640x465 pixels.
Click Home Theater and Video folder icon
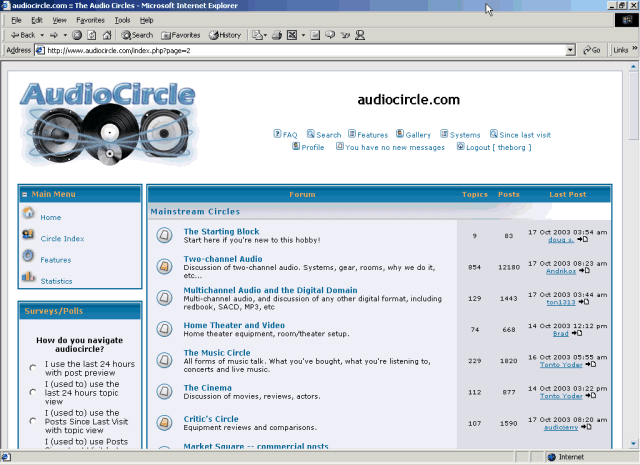[164, 329]
